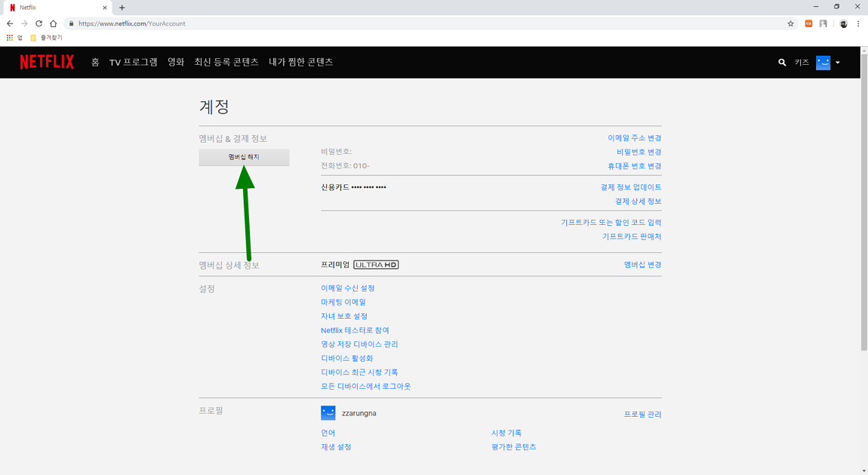Click the zzarungna profile avatar
This screenshot has height=475, width=868.
pos(328,413)
